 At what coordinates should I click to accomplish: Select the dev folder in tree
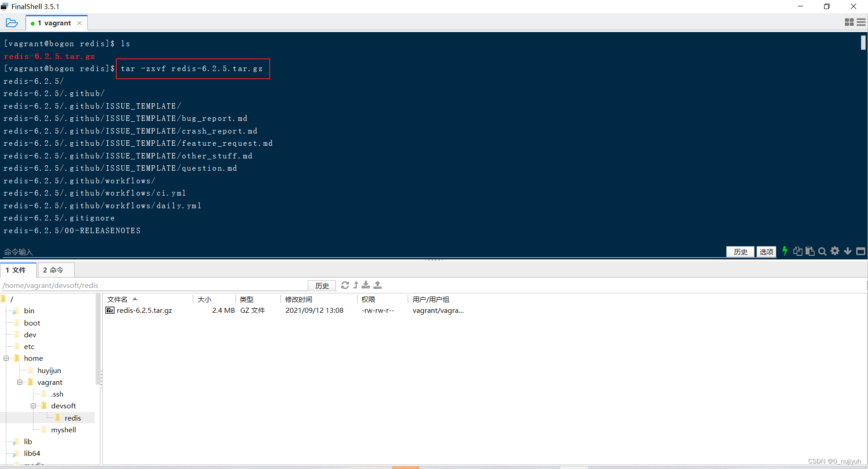coord(30,335)
